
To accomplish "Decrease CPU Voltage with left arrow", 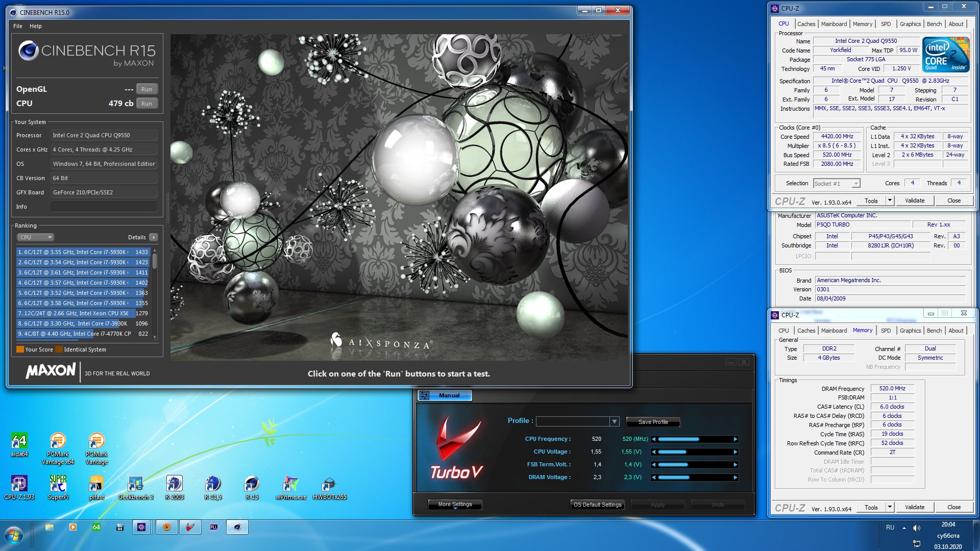I will coord(653,452).
